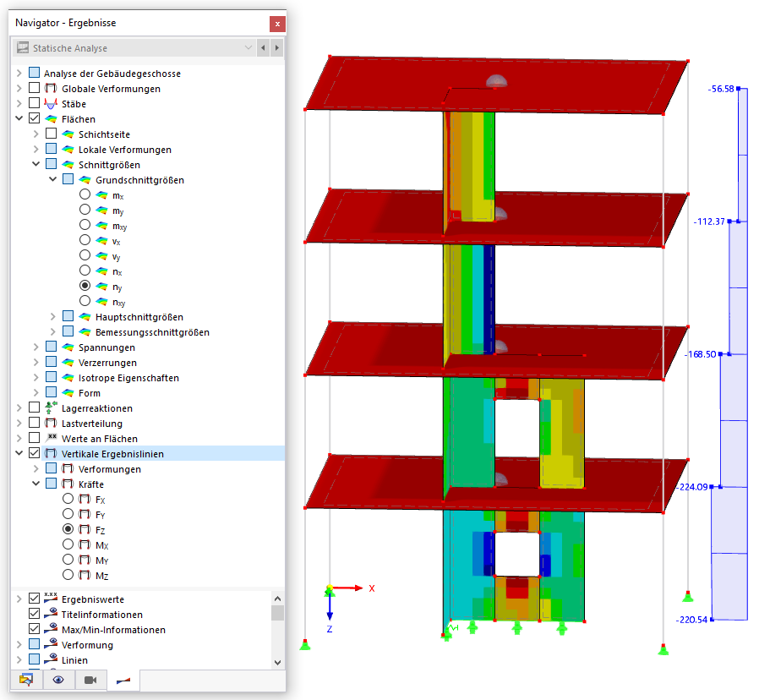
Task: Collapse the Grundschnittgrößen node
Action: pyautogui.click(x=52, y=179)
